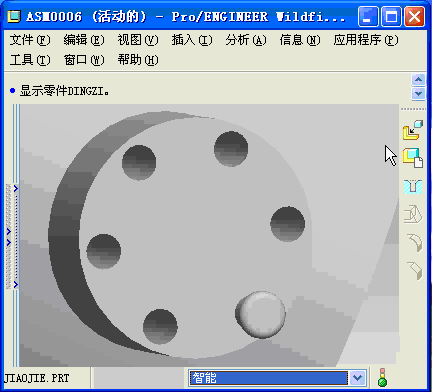Open the 文件(F) menu
Screen dimensions: 432x392
pos(30,40)
